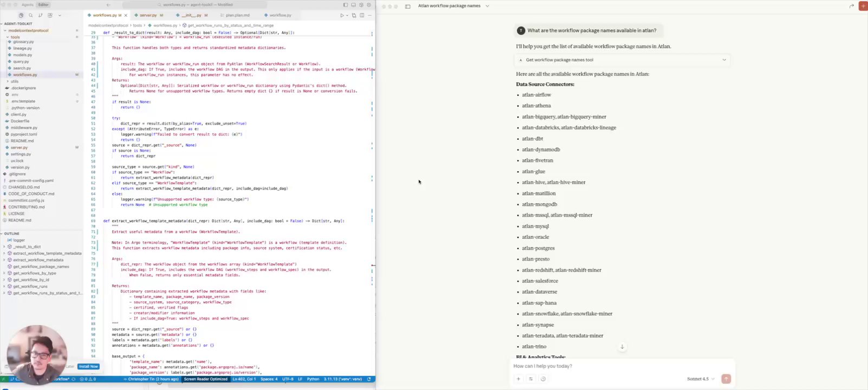
Task: Open the LICENSE file in the explorer
Action: [16, 213]
